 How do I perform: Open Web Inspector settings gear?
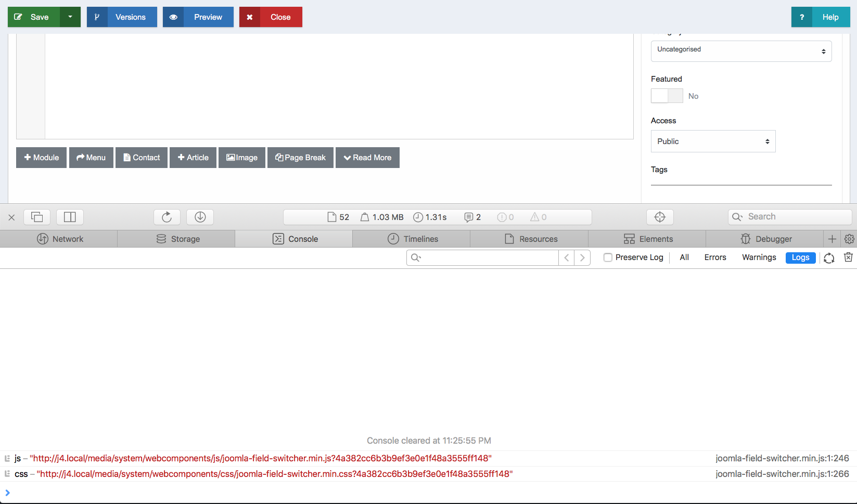(x=849, y=239)
